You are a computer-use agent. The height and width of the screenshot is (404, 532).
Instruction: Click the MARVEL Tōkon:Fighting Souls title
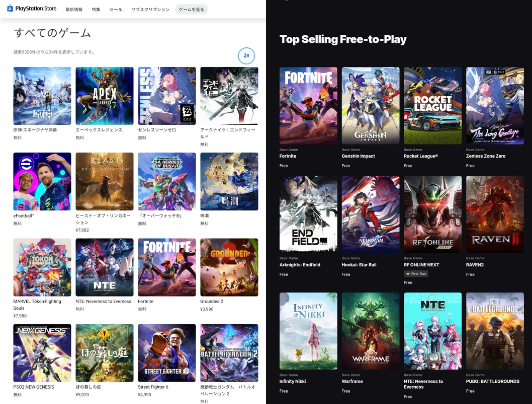pos(37,305)
